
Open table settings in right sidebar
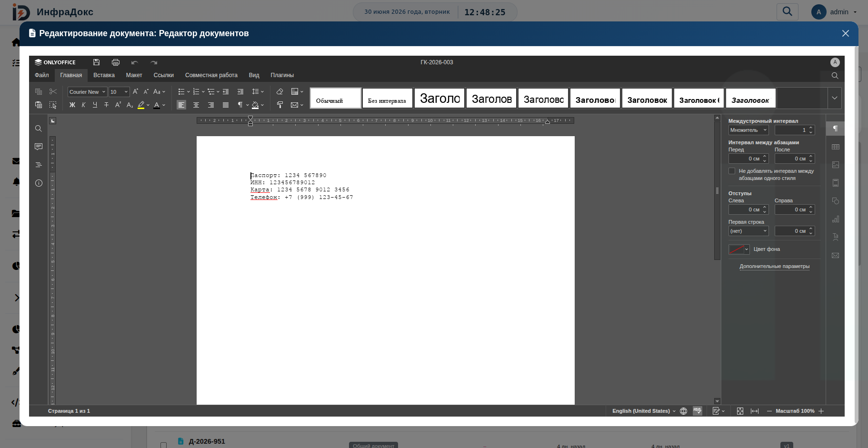click(x=835, y=147)
